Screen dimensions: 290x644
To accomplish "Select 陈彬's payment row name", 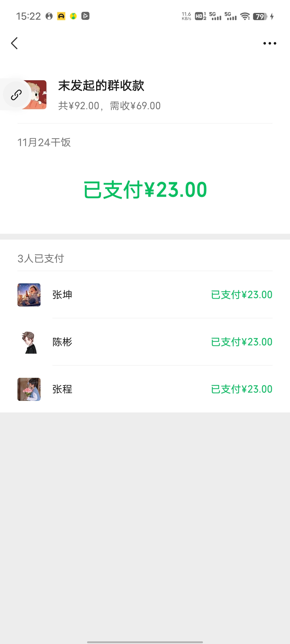I will click(62, 342).
